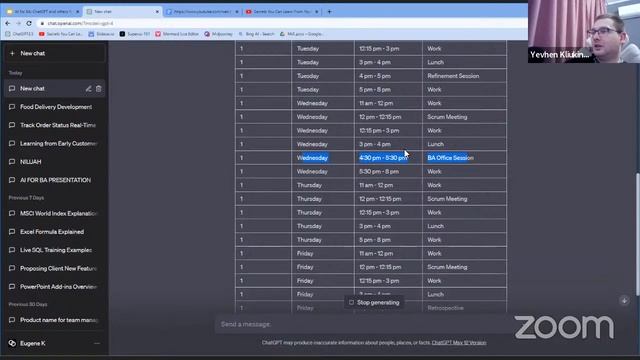
Task: Stop generating the response
Action: 374,303
